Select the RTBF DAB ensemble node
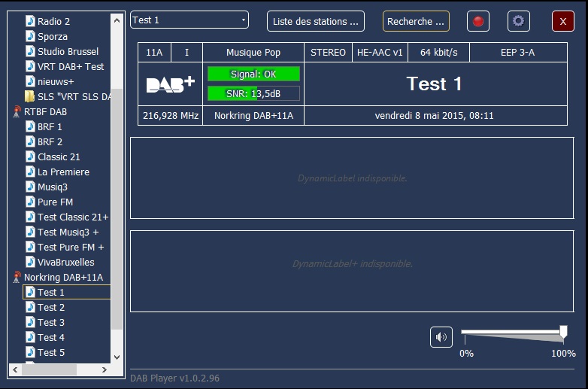This screenshot has height=389, width=588. pyautogui.click(x=45, y=112)
